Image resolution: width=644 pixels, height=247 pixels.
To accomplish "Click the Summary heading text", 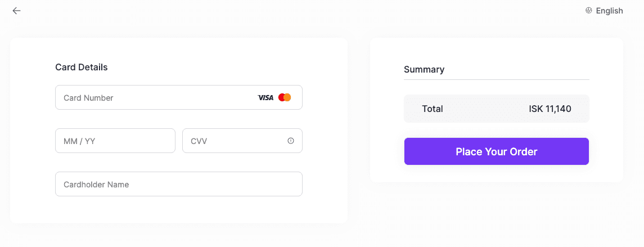I will (x=424, y=70).
